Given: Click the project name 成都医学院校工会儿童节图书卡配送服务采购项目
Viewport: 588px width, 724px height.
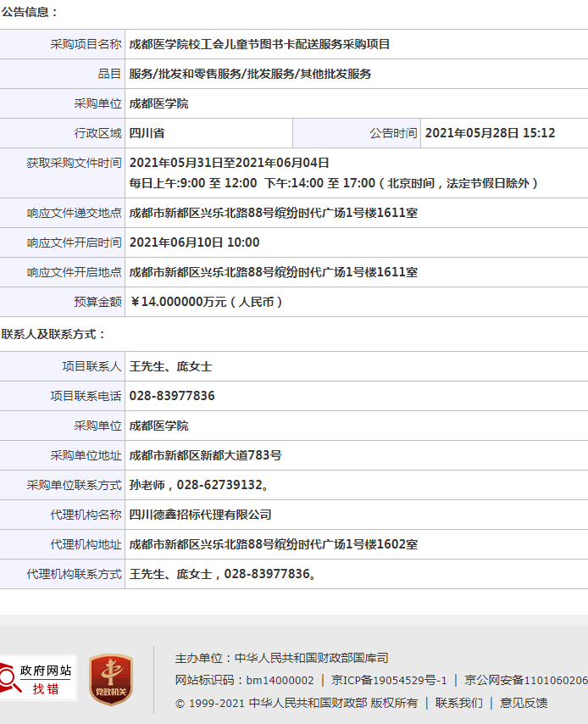Looking at the screenshot, I should 259,44.
